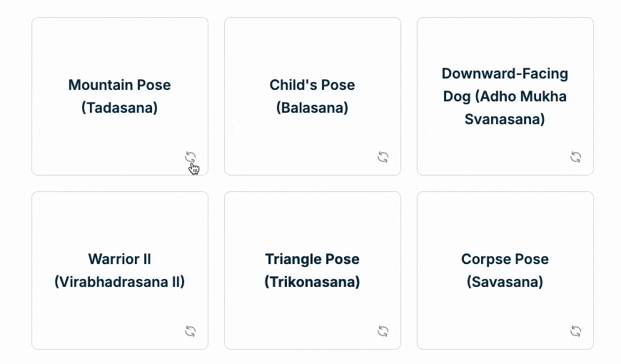Select the "(Savasana)" Sanskrit name text
The height and width of the screenshot is (364, 621).
[x=505, y=282]
